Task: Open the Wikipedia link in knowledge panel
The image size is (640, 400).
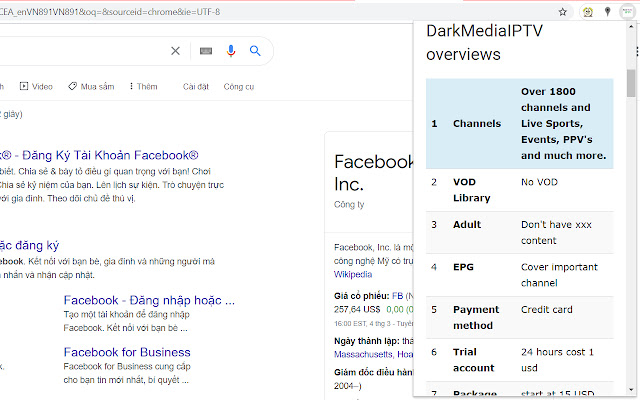Action: pos(353,274)
